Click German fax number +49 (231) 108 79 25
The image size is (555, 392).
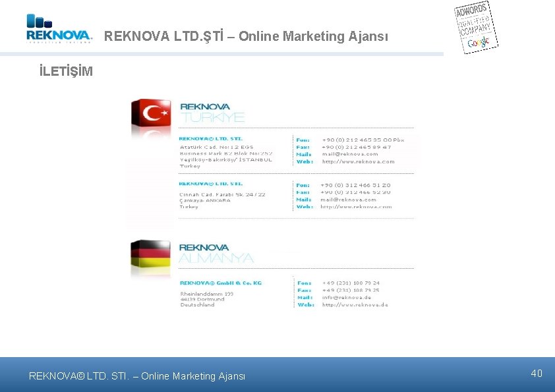click(351, 290)
